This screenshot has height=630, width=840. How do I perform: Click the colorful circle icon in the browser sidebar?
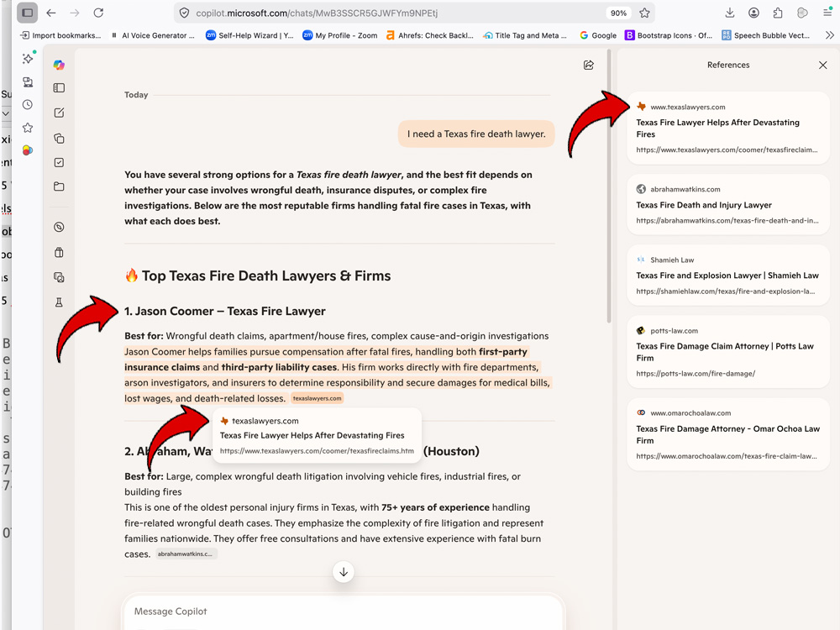point(28,150)
